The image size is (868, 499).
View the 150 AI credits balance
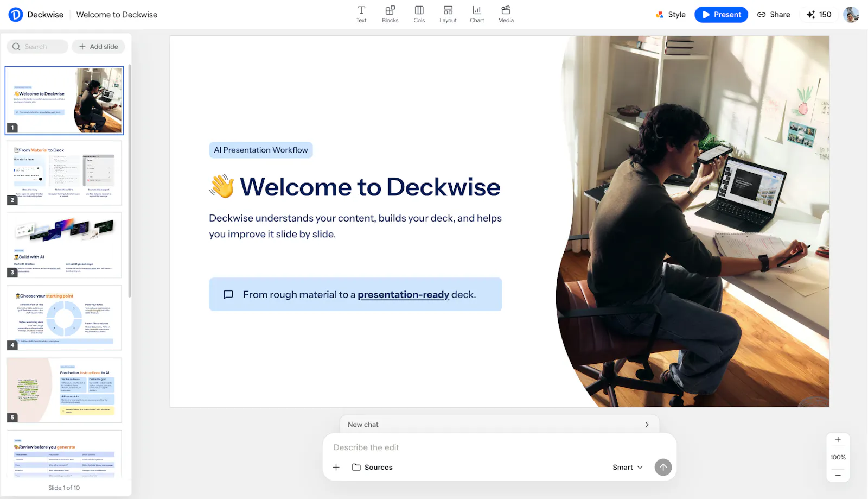(x=819, y=15)
